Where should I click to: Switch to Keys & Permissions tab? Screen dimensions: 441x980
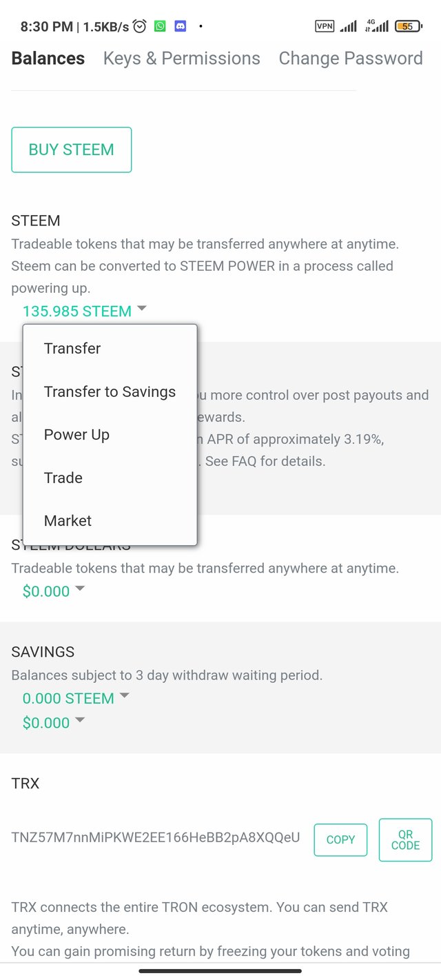pos(182,59)
